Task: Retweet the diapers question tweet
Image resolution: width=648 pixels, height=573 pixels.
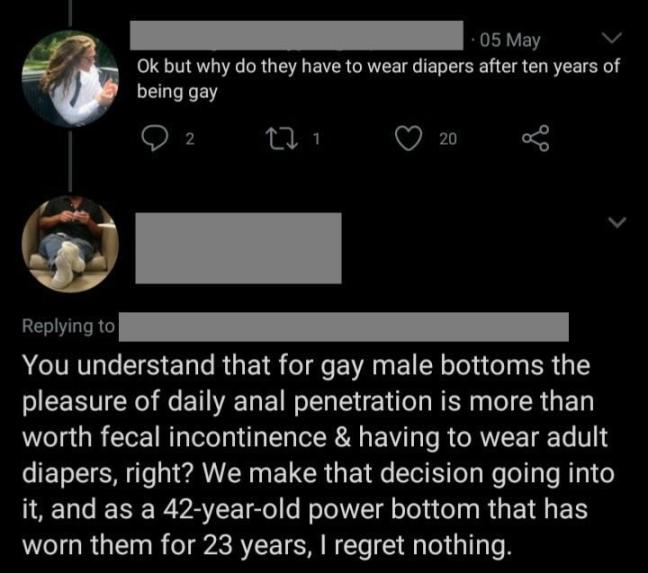Action: pos(281,139)
